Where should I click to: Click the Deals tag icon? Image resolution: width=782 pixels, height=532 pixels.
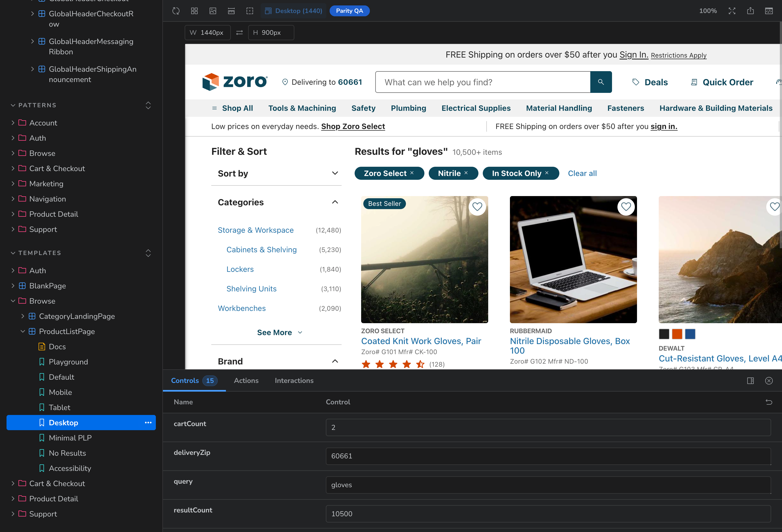636,82
